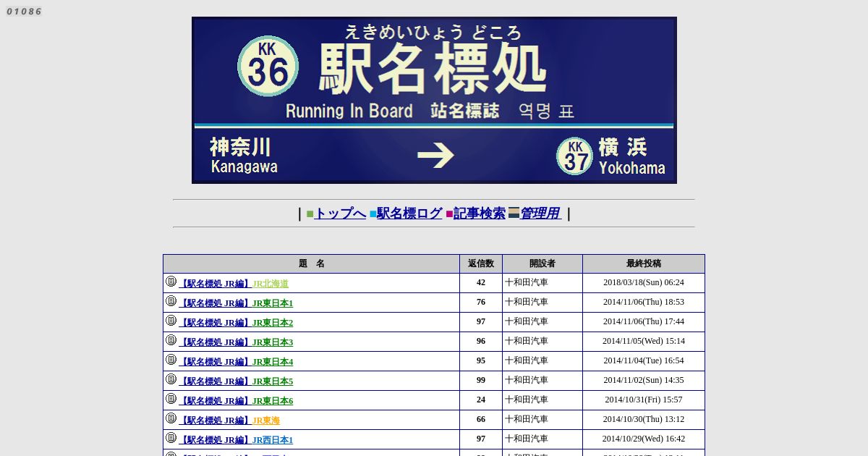The image size is (868, 456).
Task: Open thread 【駅名標処 JR編】JR東日本4
Action: tap(236, 362)
